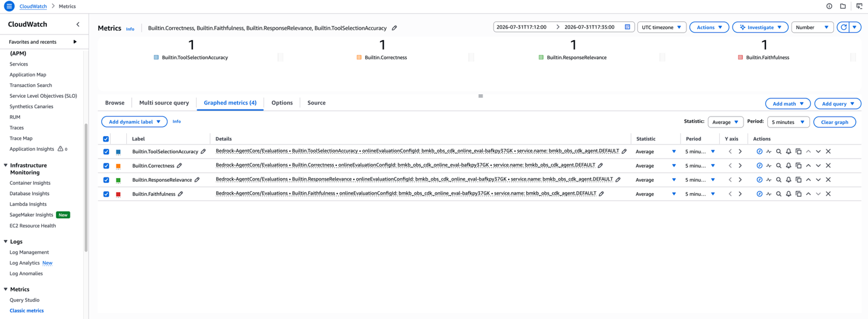Apply anomaly detection to Builtin.ToolSelectionAccuracy row
Image resolution: width=868 pixels, height=319 pixels.
pos(769,151)
